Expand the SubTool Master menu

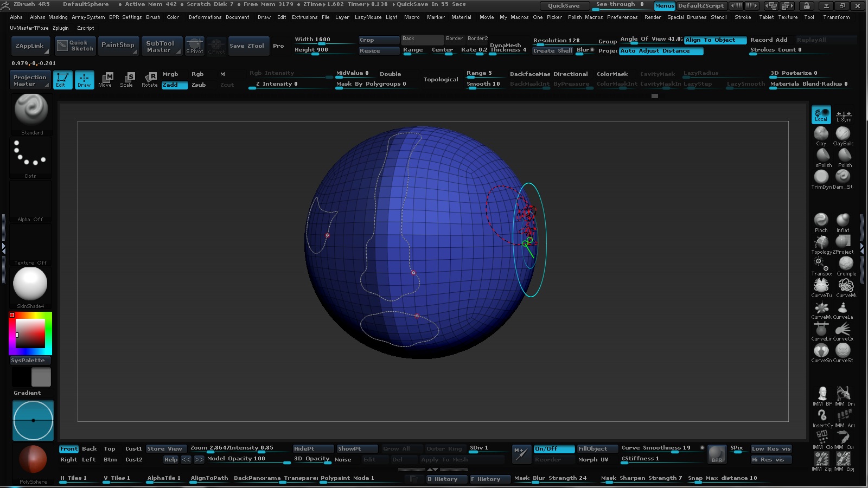tap(161, 46)
